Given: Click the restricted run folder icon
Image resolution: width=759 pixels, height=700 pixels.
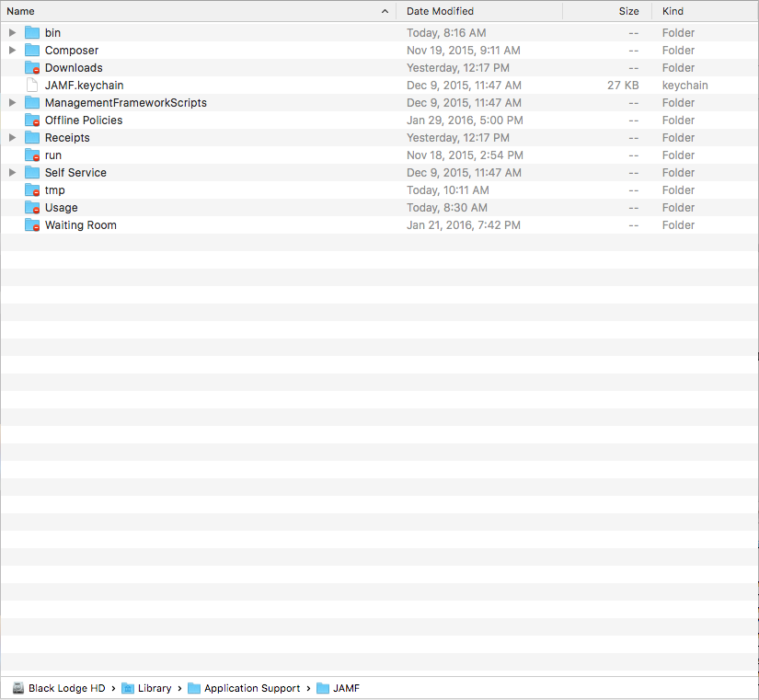Looking at the screenshot, I should click(32, 155).
